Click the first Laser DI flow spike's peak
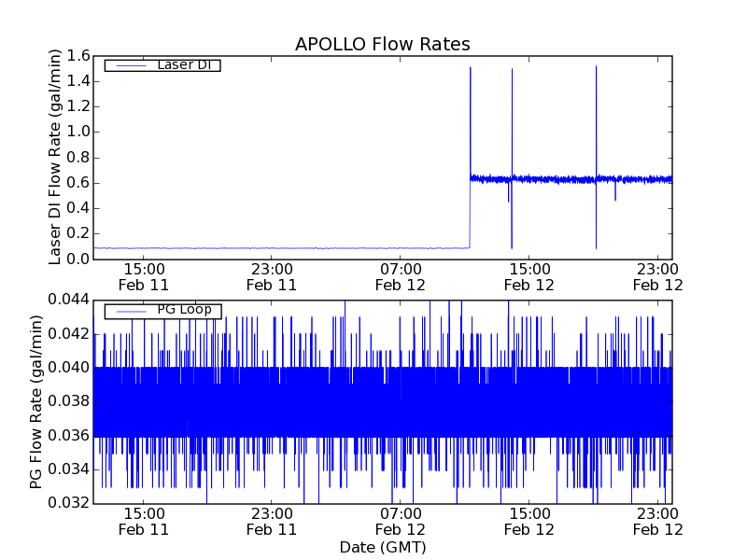Image resolution: width=747 pixels, height=560 pixels. [x=471, y=68]
